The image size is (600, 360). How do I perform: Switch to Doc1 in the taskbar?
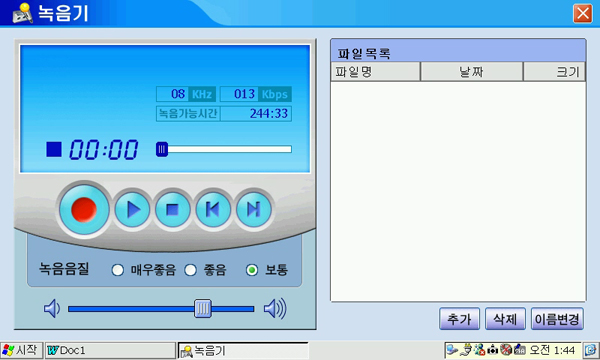(110, 350)
